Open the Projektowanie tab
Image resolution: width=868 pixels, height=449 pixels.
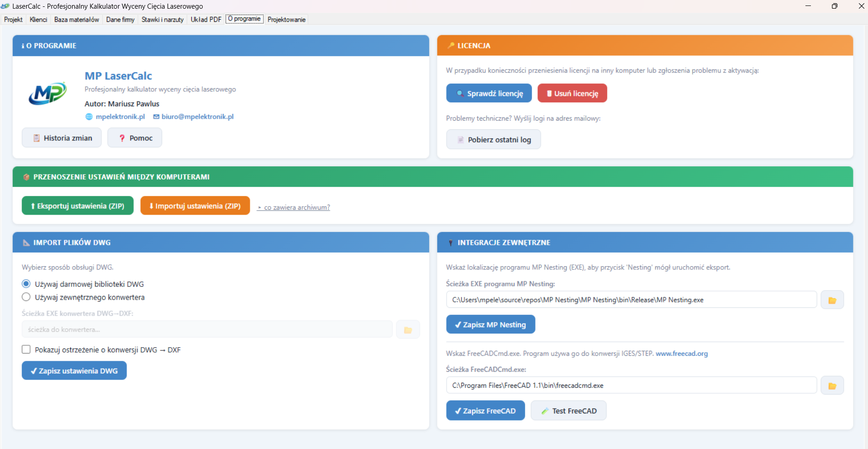[287, 19]
